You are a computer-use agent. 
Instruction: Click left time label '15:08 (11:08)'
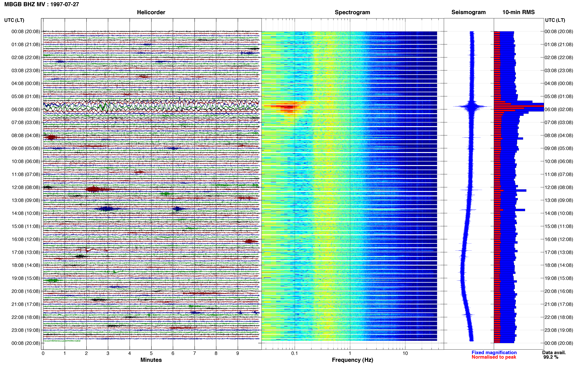[26, 226]
